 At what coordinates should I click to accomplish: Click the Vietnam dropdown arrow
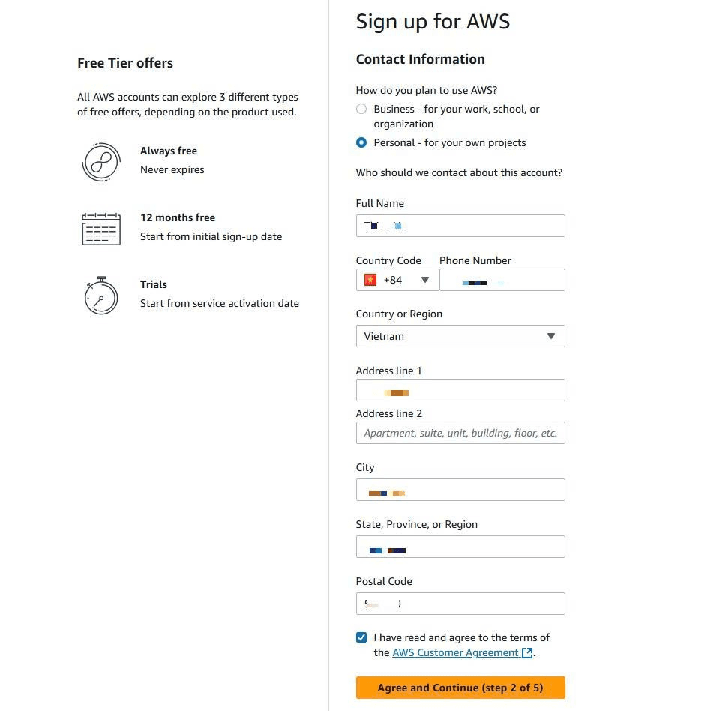pyautogui.click(x=551, y=336)
